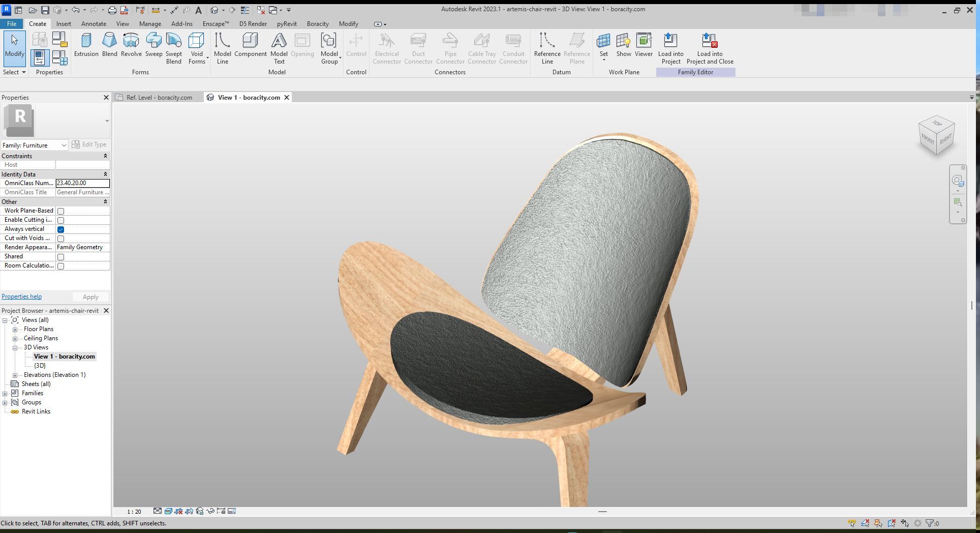Image resolution: width=980 pixels, height=533 pixels.
Task: Click the Apply button
Action: click(x=90, y=297)
